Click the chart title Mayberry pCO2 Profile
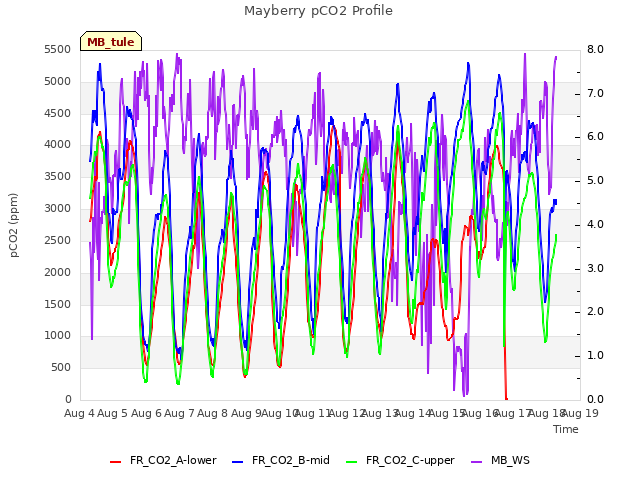This screenshot has height=480, width=640. point(318,11)
